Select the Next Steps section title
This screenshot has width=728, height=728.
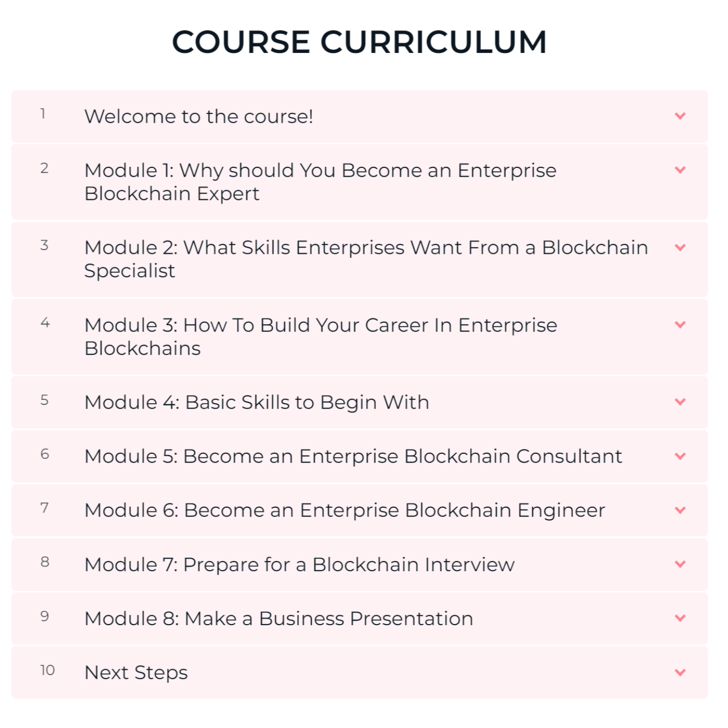point(136,673)
